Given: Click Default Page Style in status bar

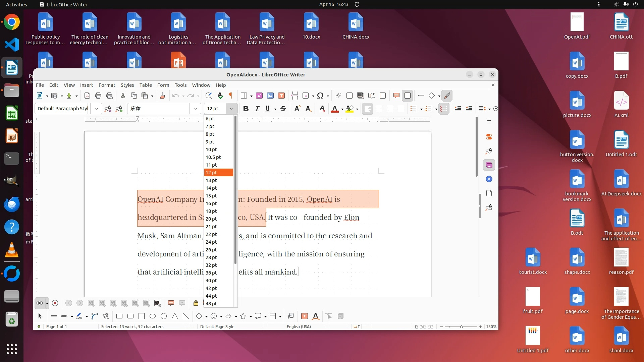Looking at the screenshot, I should (217, 327).
